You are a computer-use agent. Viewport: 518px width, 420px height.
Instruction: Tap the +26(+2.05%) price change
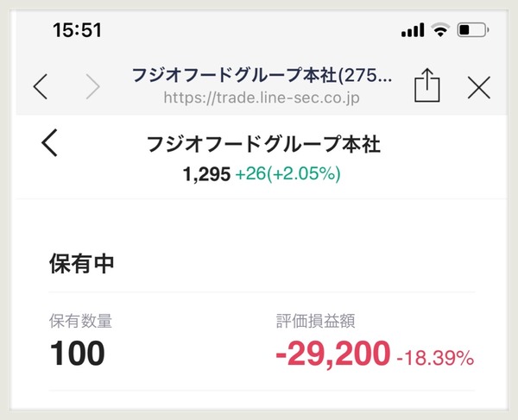coord(287,173)
